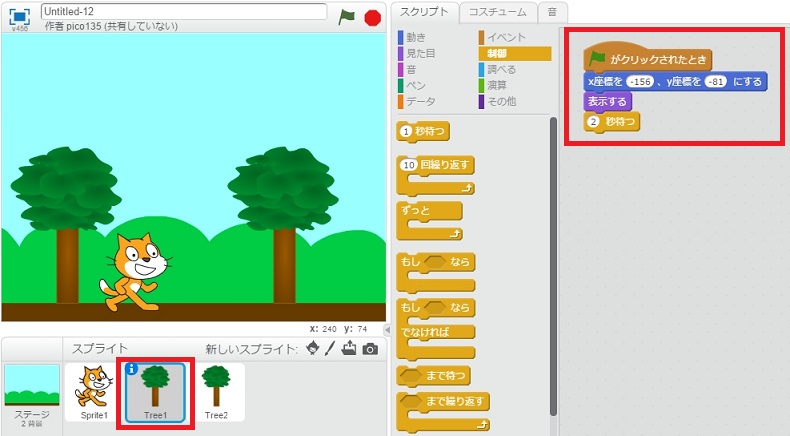
Task: Click the cat sprite on the stage
Action: [135, 272]
